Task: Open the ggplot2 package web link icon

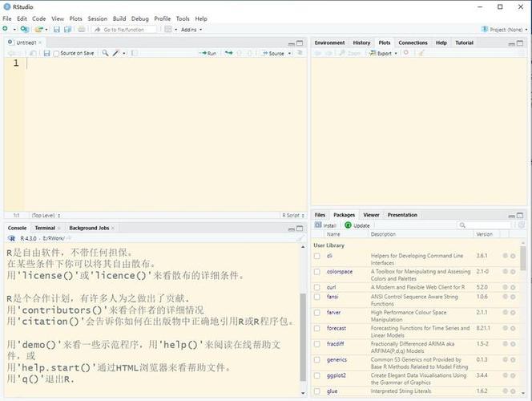Action: pos(506,375)
